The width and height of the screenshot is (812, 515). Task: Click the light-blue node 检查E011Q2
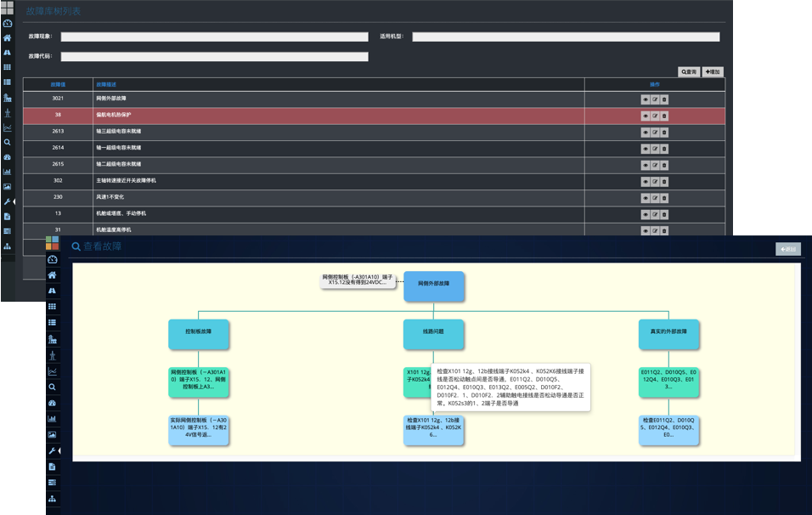[x=668, y=430]
